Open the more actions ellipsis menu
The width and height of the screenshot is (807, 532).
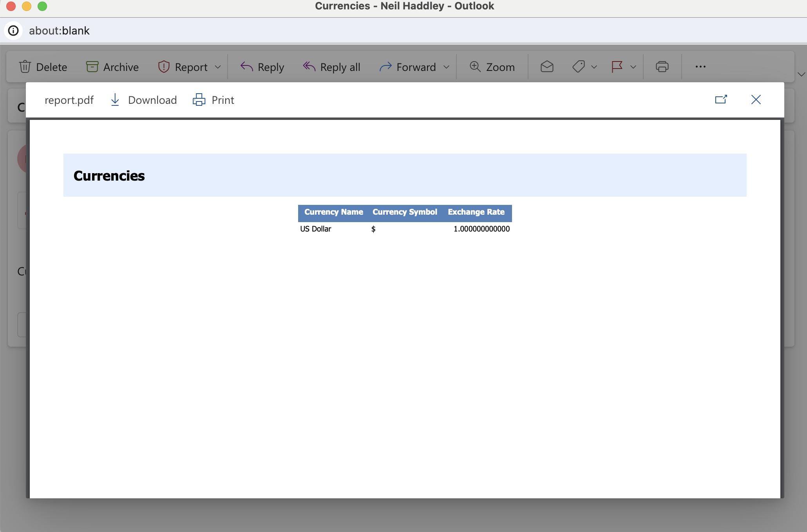click(700, 67)
